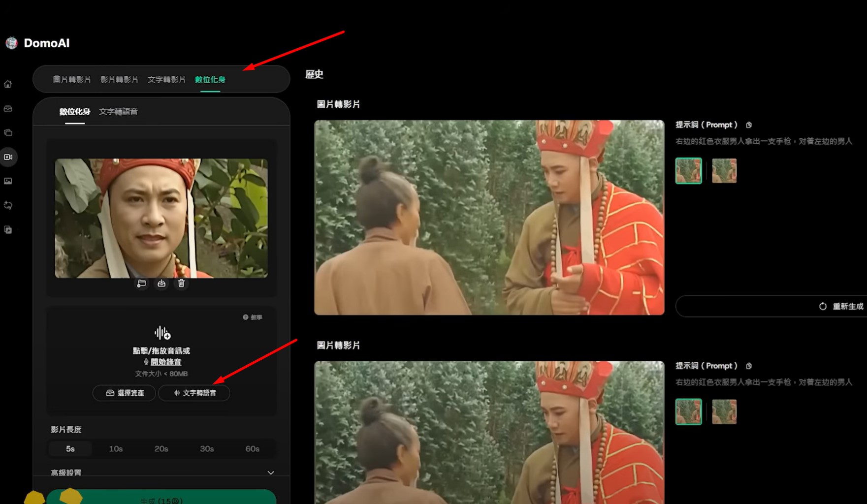The image size is (867, 504).
Task: Select the highlighted thumbnail in first history entry
Action: (688, 171)
